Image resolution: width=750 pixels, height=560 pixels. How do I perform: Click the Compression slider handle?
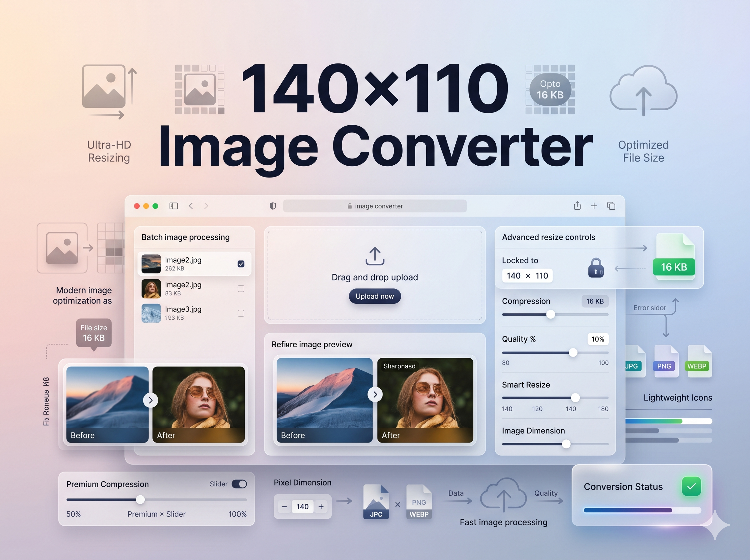[x=551, y=315]
